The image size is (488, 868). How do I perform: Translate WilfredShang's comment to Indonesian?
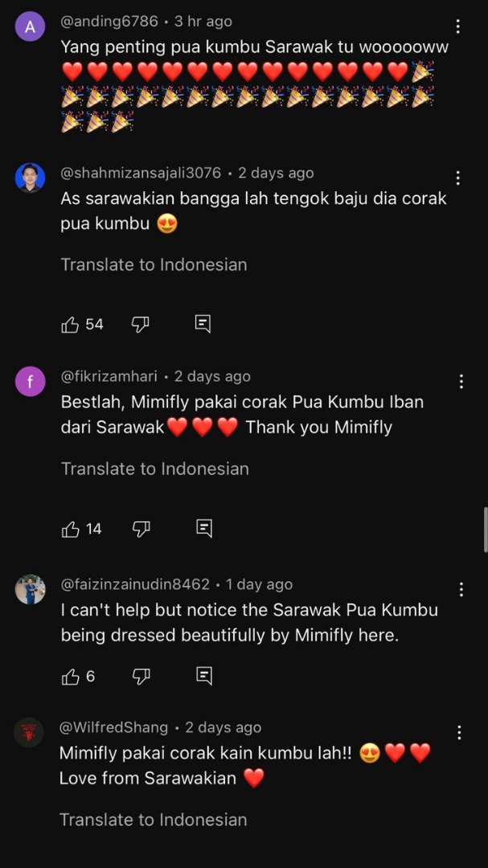coord(153,820)
